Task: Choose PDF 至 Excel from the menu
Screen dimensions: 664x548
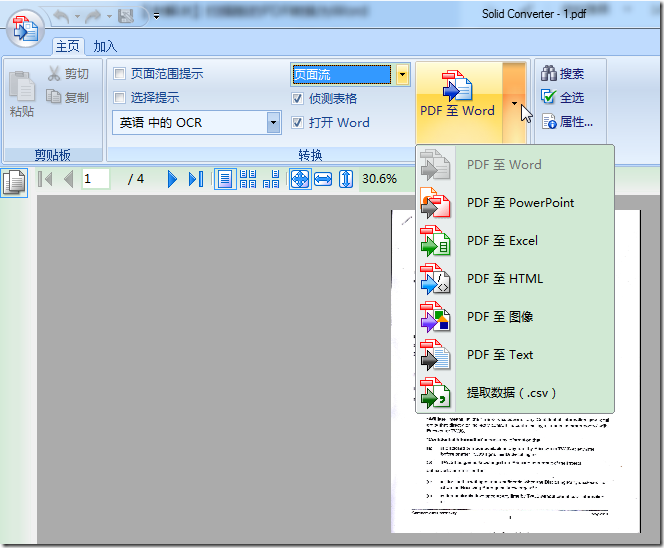Action: tap(515, 241)
